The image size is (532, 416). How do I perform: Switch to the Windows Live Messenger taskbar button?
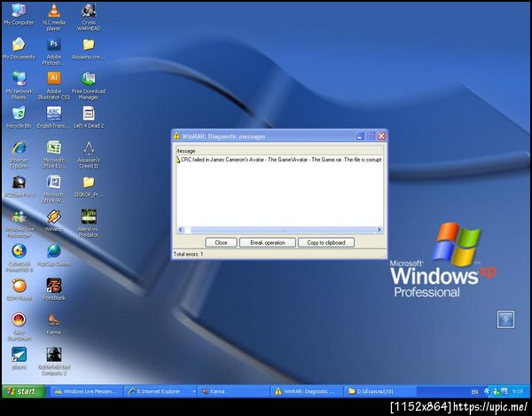point(86,391)
